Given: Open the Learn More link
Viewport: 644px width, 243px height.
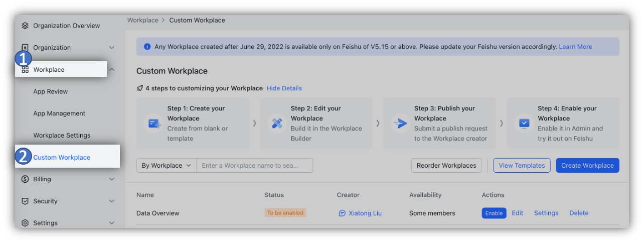Looking at the screenshot, I should click(x=575, y=47).
